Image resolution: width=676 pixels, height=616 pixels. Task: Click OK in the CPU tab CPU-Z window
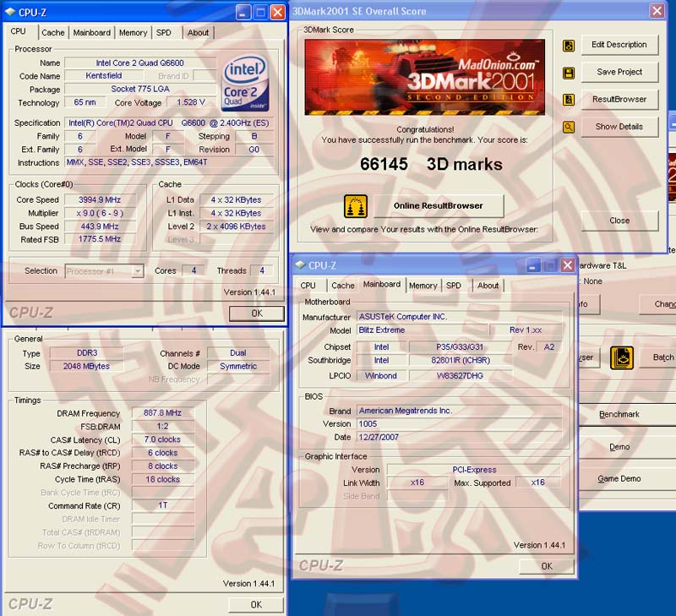[x=257, y=313]
